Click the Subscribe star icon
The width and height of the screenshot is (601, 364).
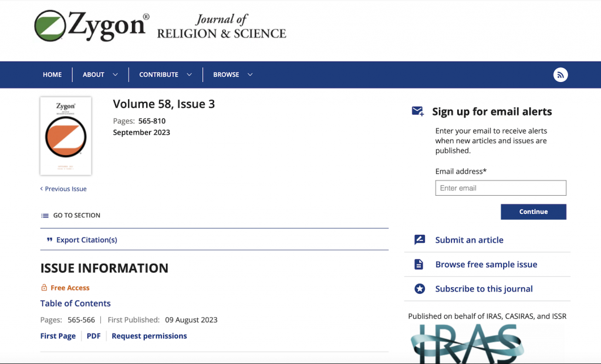pos(419,289)
